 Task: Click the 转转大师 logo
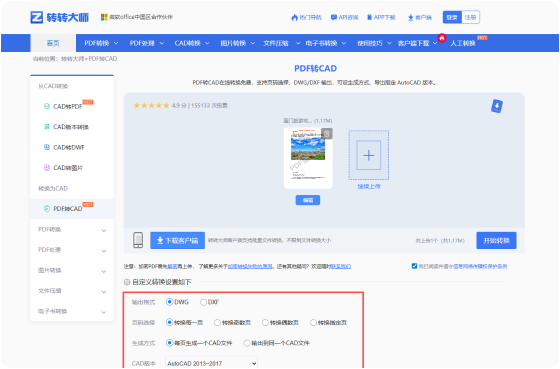[59, 17]
